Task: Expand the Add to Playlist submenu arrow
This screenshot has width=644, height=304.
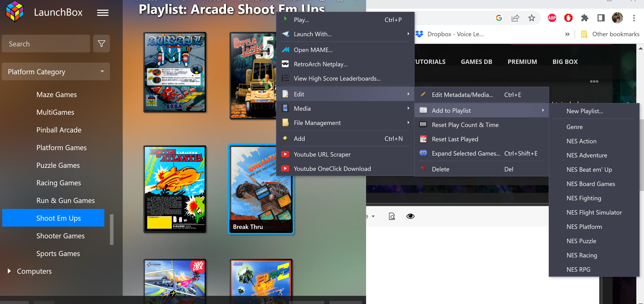Action: (543, 110)
